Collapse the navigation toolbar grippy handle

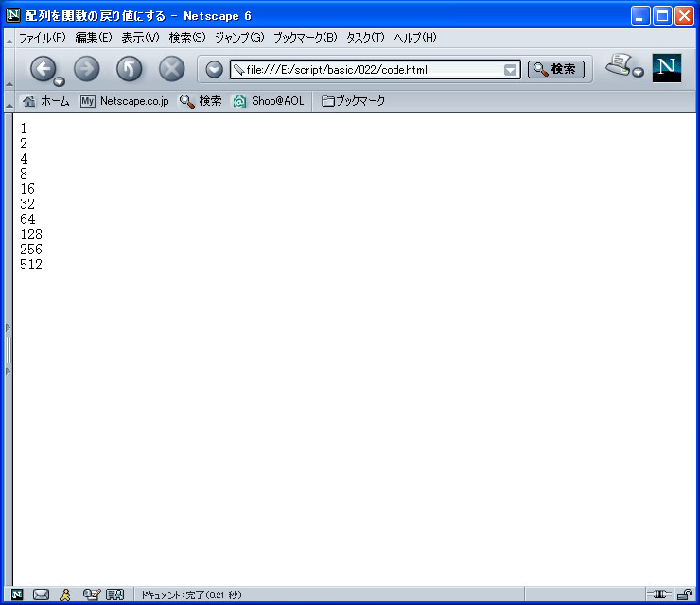coord(9,69)
